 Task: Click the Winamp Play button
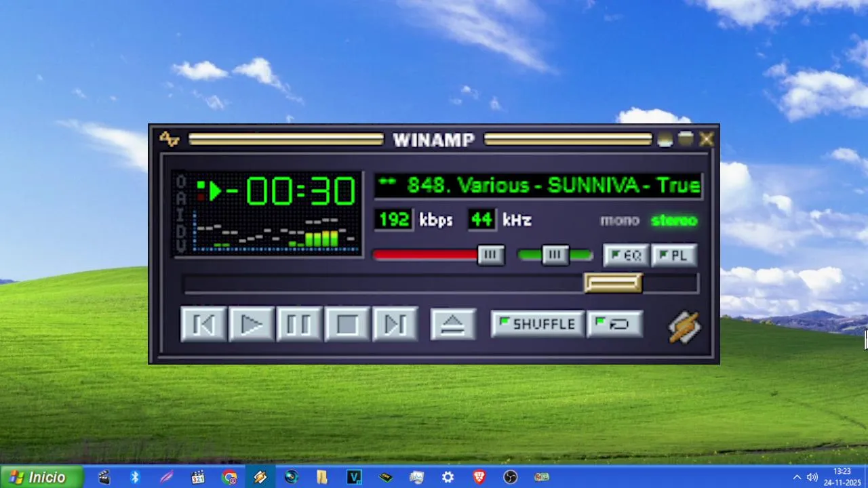tap(252, 324)
